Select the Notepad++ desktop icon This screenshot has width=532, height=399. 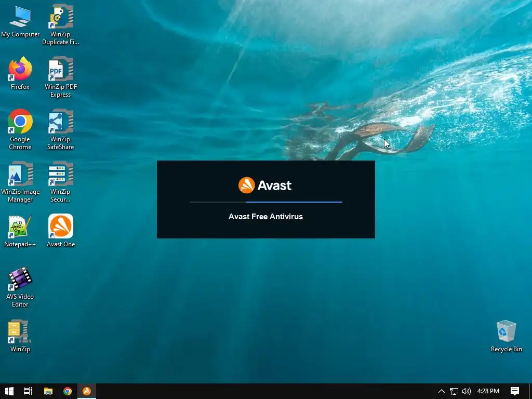[x=20, y=231]
